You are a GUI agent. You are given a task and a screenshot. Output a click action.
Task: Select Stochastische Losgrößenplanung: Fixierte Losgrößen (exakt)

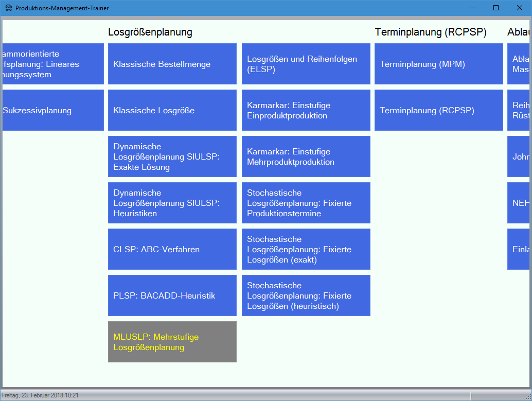306,249
